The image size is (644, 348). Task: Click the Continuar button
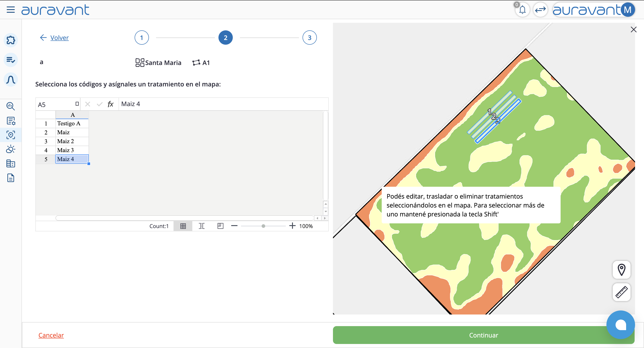coord(483,335)
